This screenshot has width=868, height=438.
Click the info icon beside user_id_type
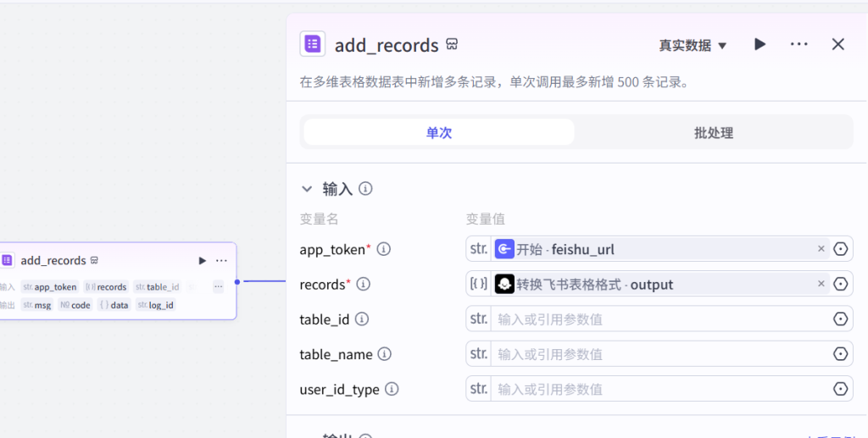coord(392,390)
